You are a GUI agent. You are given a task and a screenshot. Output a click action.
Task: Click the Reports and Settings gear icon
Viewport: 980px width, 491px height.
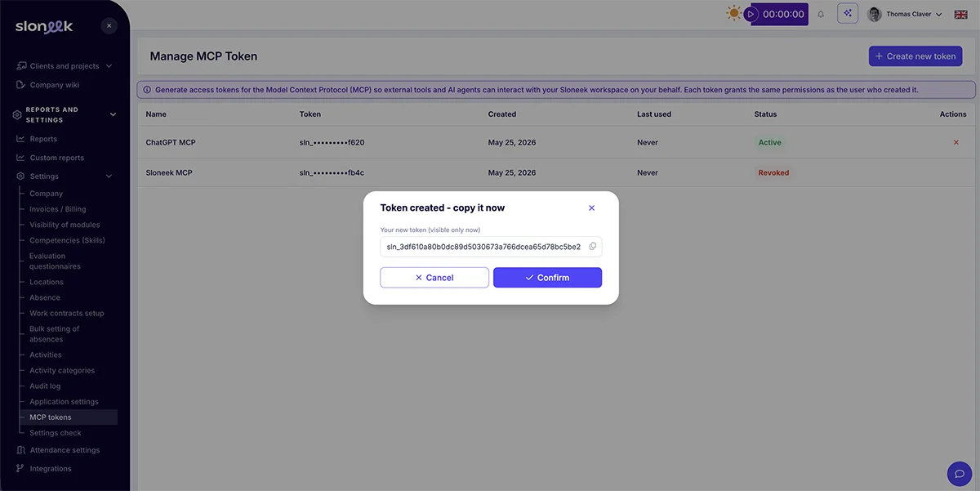17,115
